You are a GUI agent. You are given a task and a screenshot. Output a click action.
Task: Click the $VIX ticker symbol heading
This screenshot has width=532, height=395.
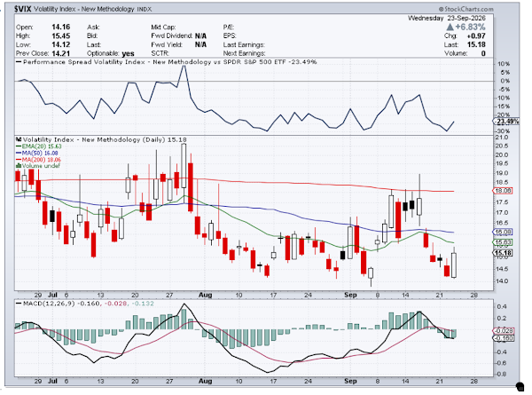[22, 9]
